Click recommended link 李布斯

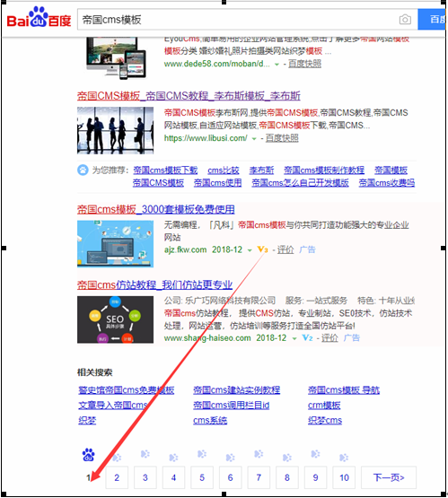[x=261, y=170]
